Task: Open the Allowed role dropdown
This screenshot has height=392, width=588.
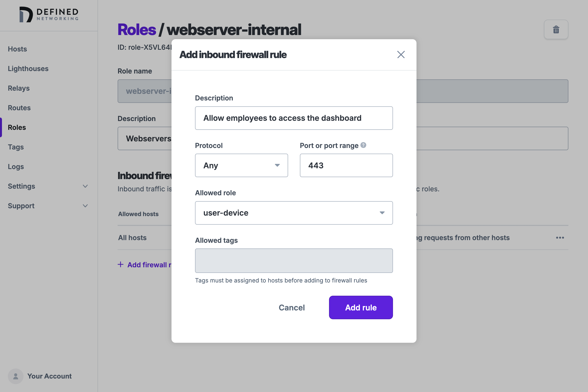Action: (x=294, y=213)
